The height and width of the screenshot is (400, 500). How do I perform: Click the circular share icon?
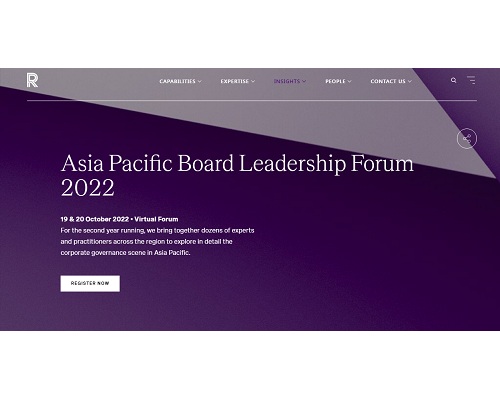pyautogui.click(x=467, y=138)
